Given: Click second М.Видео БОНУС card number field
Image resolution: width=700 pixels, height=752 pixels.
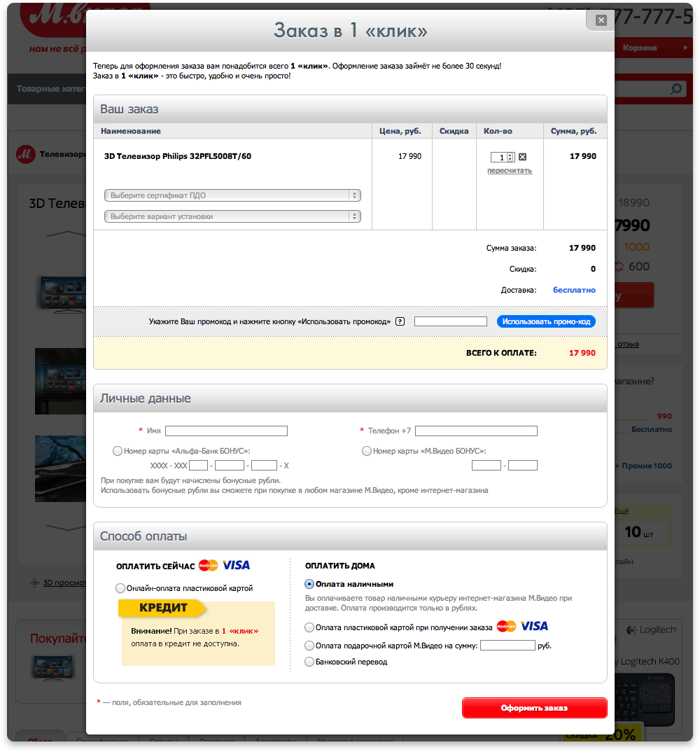Looking at the screenshot, I should [x=523, y=465].
